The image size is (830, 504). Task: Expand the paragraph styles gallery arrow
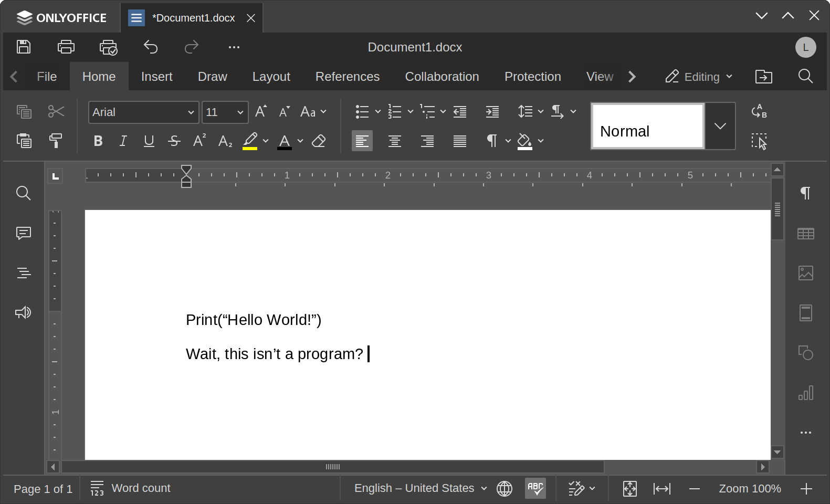click(720, 126)
